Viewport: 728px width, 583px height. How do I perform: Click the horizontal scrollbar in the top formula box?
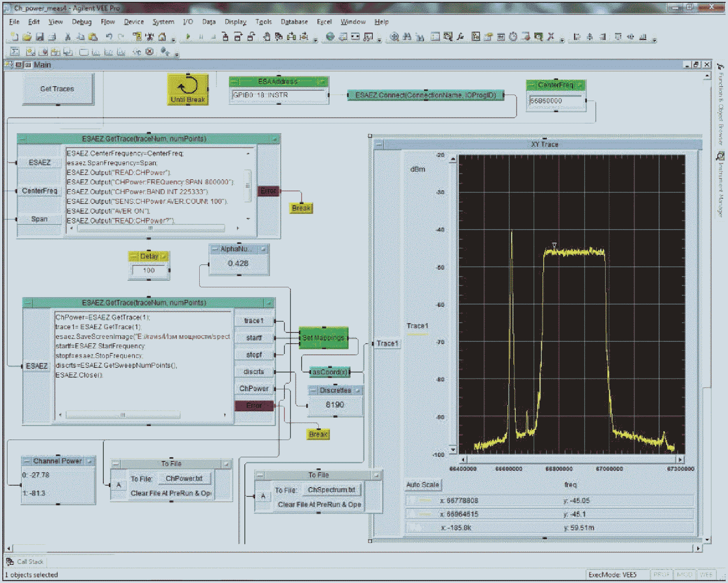[x=150, y=228]
